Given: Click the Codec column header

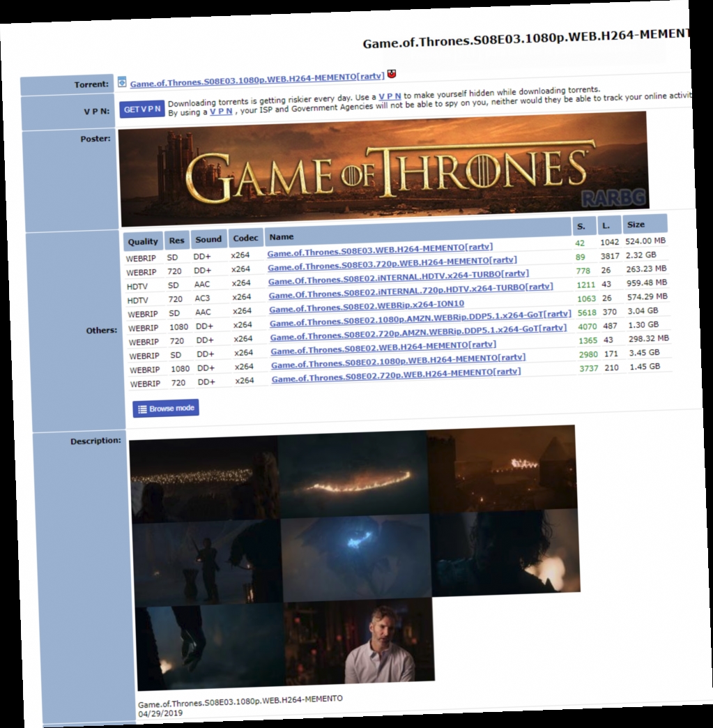Looking at the screenshot, I should [245, 238].
